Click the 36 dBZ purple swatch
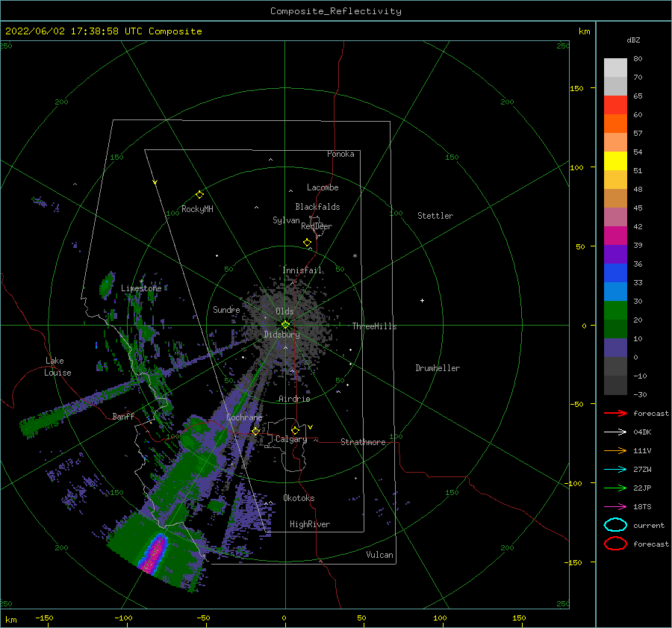The height and width of the screenshot is (628, 672). pyautogui.click(x=615, y=254)
